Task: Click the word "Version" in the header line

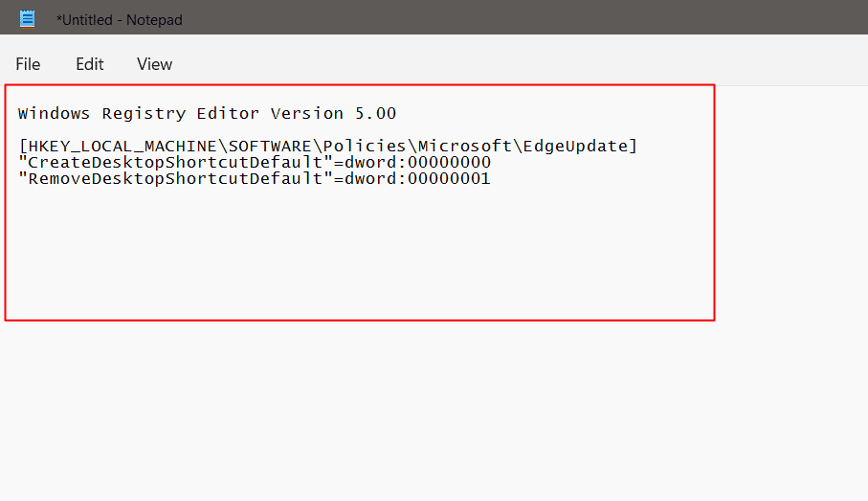Action: [x=306, y=114]
